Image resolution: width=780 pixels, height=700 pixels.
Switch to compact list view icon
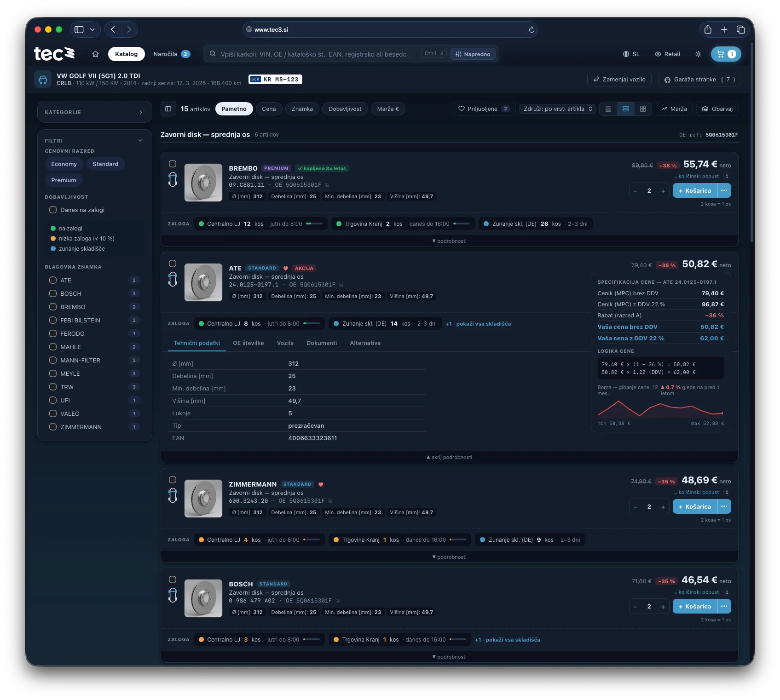click(608, 109)
